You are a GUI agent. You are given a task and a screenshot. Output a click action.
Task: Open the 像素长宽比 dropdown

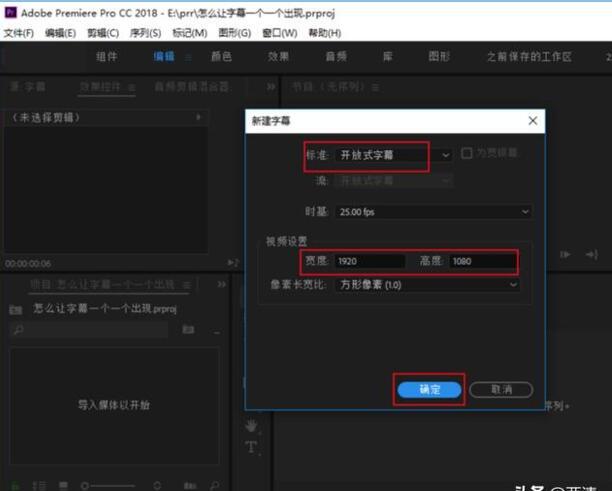427,285
